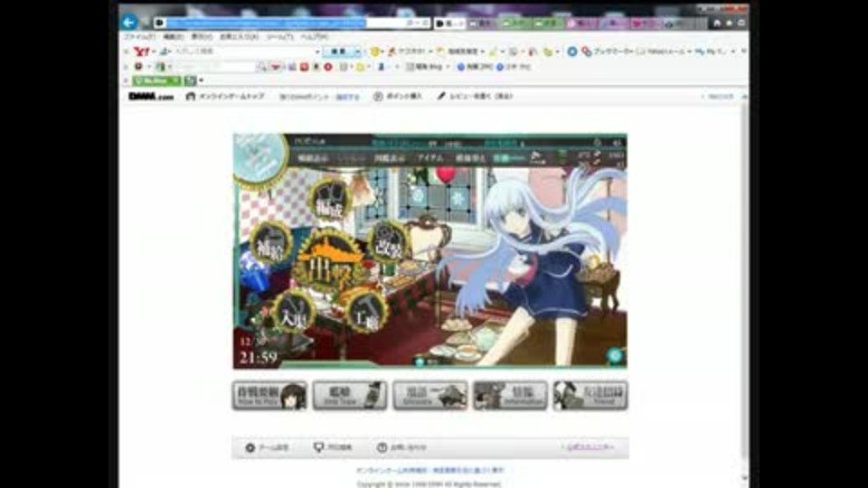Open the first menu in the browser menu bar
The width and height of the screenshot is (868, 488).
click(x=139, y=36)
